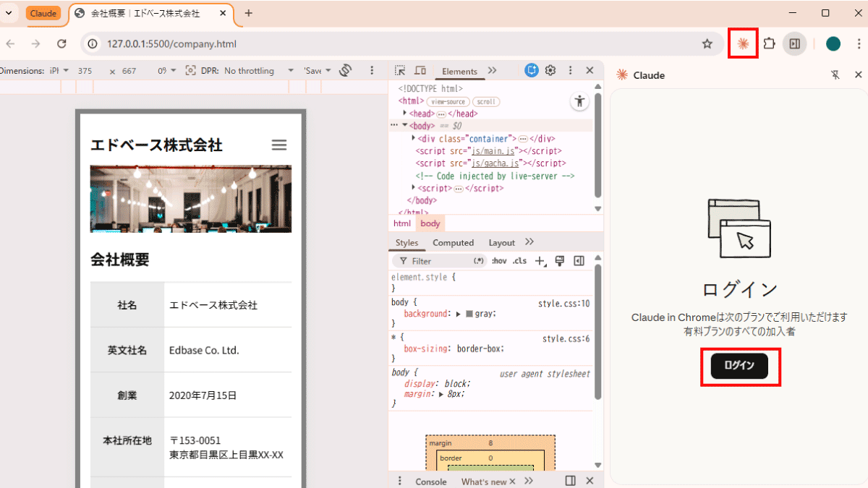Open the tab search dropdown arrow
This screenshot has height=488, width=868.
point(8,13)
